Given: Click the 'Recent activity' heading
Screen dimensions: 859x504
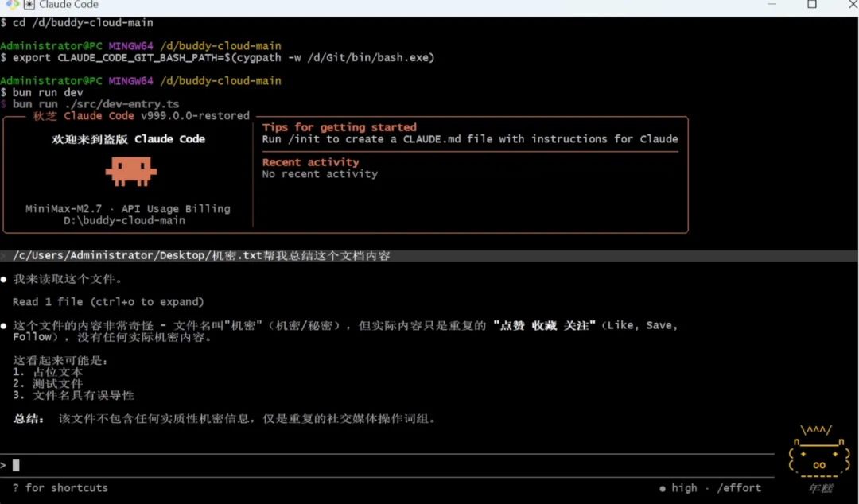Looking at the screenshot, I should [x=311, y=162].
